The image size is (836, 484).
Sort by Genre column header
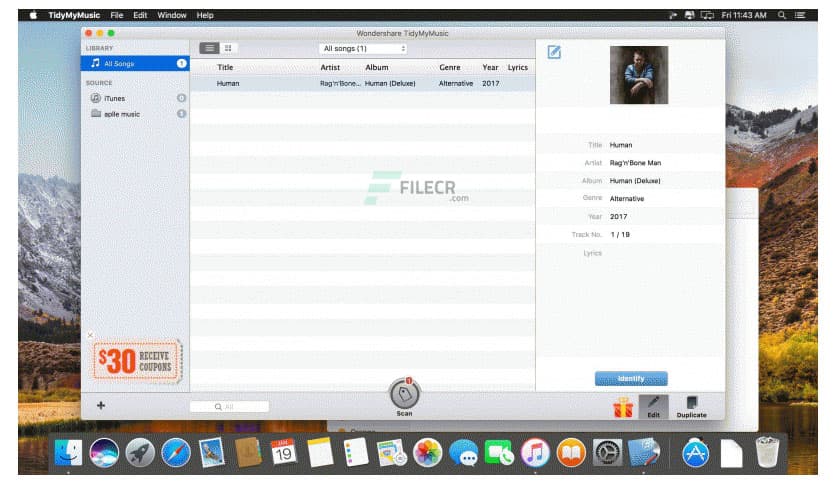click(449, 68)
